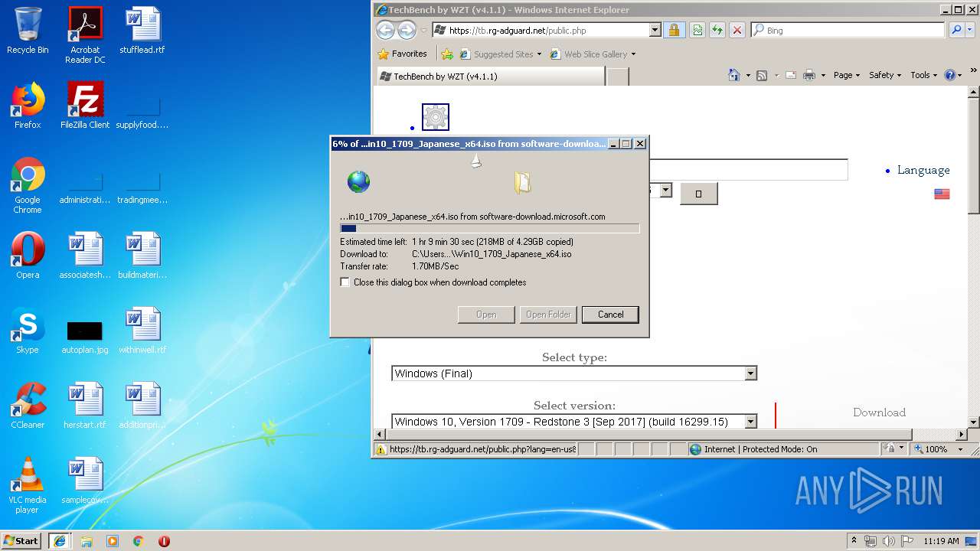980x551 pixels.
Task: Click the Windows Explorer folder taskbar icon
Action: click(87, 541)
